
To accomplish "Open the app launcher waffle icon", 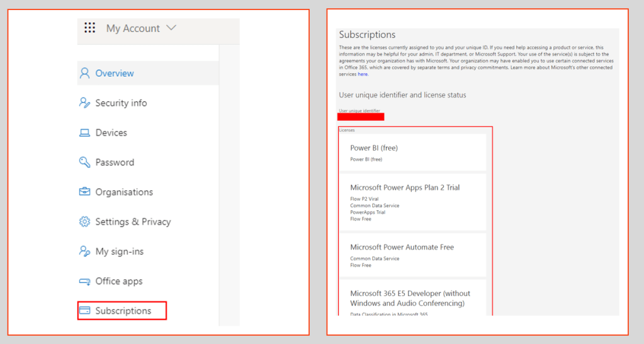I will tap(89, 28).
